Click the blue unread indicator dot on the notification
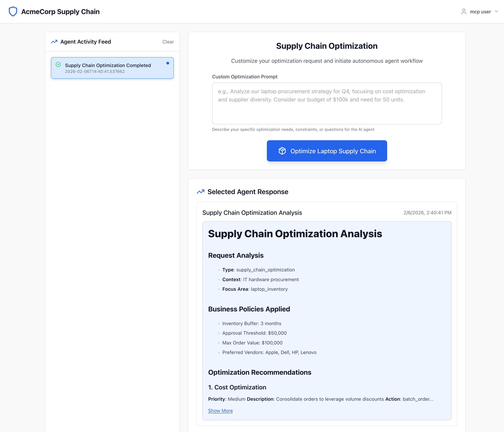 [x=168, y=63]
